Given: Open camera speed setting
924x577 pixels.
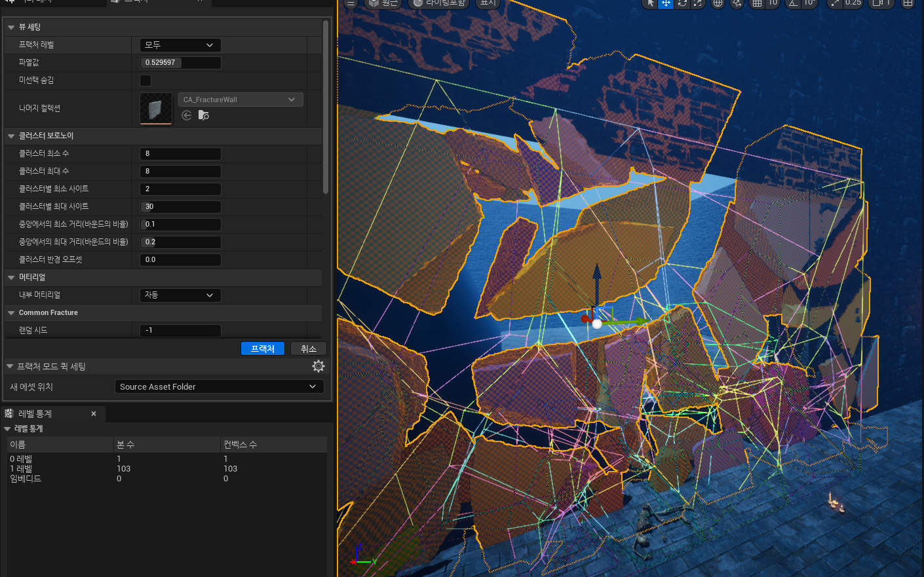Looking at the screenshot, I should pyautogui.click(x=881, y=3).
